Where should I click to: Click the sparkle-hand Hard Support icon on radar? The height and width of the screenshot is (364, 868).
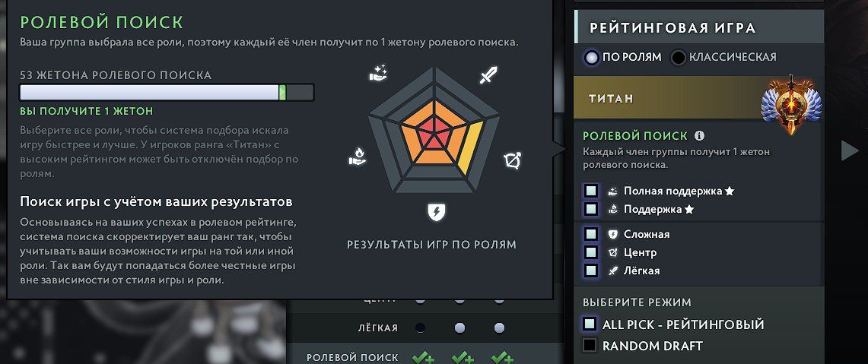point(379,73)
